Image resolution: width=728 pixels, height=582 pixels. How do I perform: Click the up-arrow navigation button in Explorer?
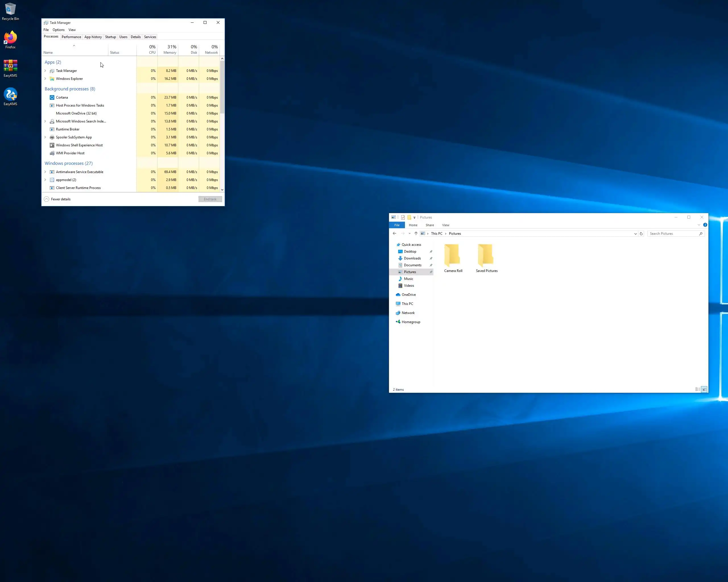[416, 234]
